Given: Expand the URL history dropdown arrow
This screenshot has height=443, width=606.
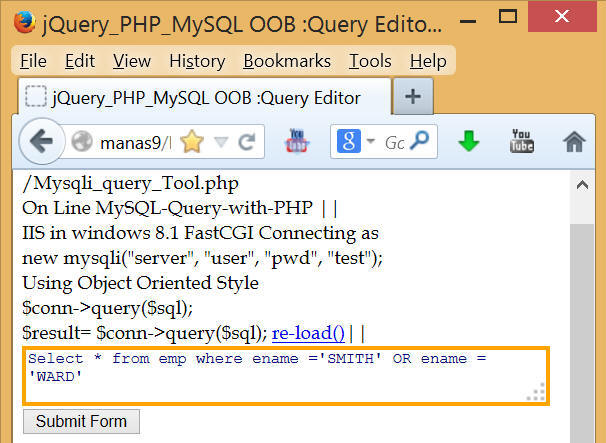Looking at the screenshot, I should [221, 142].
